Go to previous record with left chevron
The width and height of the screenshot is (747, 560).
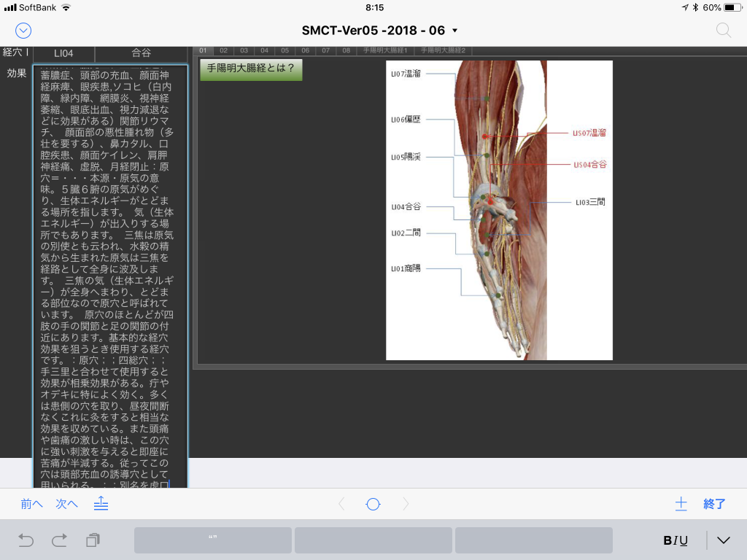pyautogui.click(x=341, y=504)
